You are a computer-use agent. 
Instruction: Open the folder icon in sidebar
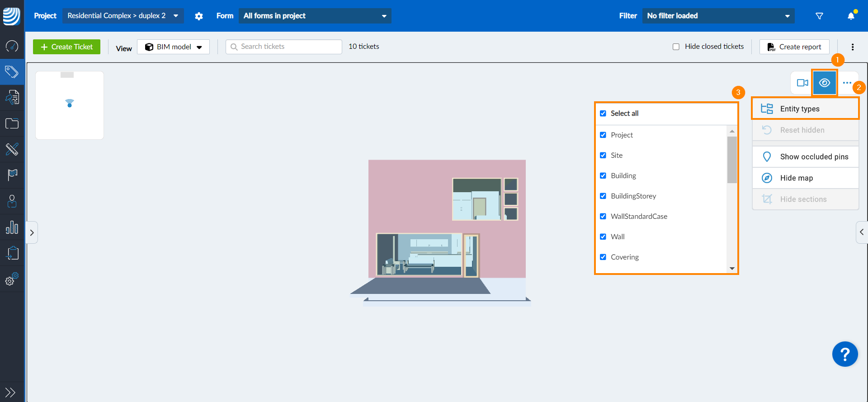[12, 123]
